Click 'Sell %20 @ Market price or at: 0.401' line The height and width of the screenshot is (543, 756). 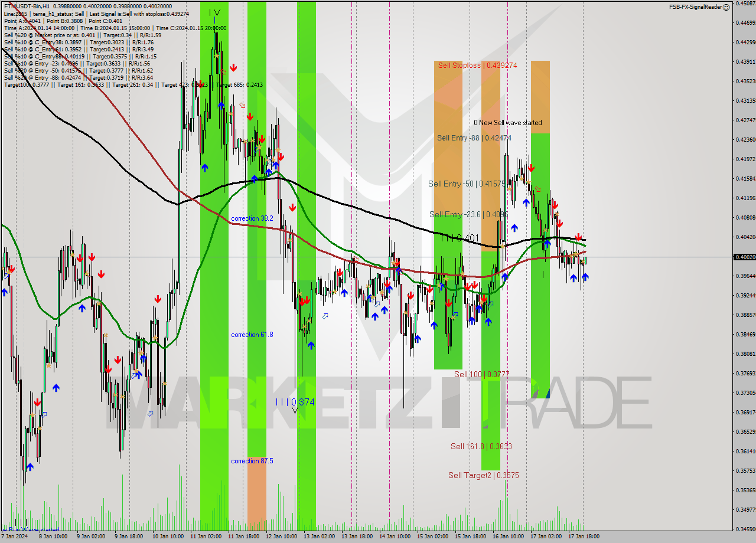pos(83,35)
